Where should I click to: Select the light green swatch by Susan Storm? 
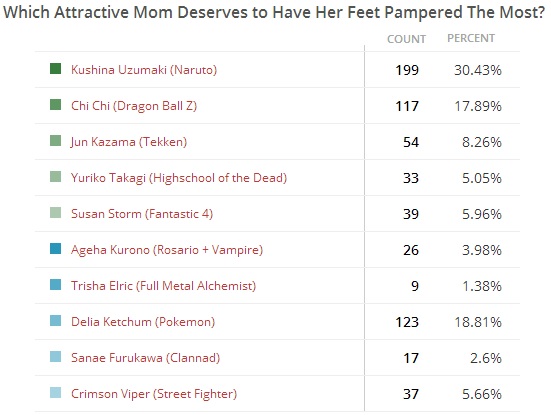(x=56, y=213)
